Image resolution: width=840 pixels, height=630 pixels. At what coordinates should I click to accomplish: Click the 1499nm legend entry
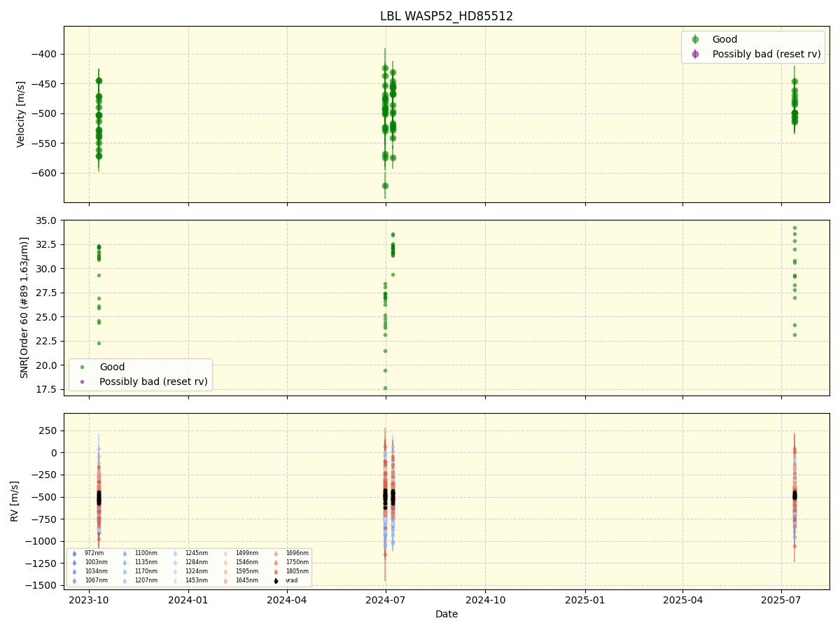coord(240,553)
